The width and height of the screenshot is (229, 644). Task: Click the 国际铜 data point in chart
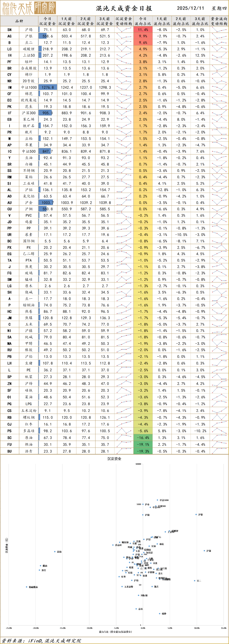pyautogui.click(x=138, y=595)
